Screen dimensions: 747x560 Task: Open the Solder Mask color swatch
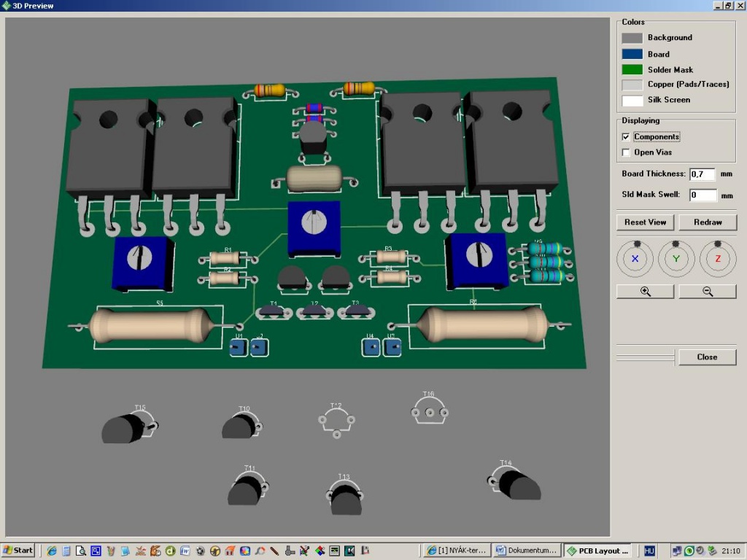[632, 69]
